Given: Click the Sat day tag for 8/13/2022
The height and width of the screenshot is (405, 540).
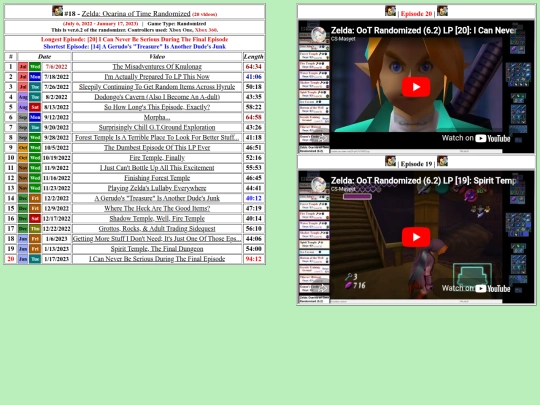Looking at the screenshot, I should coord(35,107).
